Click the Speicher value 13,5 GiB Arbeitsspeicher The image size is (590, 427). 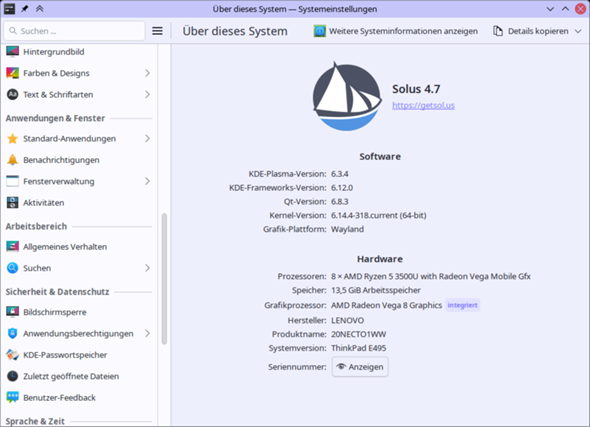376,290
